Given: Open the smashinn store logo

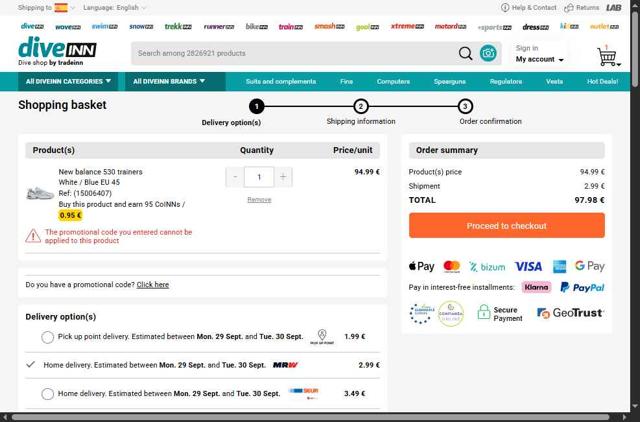Looking at the screenshot, I should coord(329,27).
